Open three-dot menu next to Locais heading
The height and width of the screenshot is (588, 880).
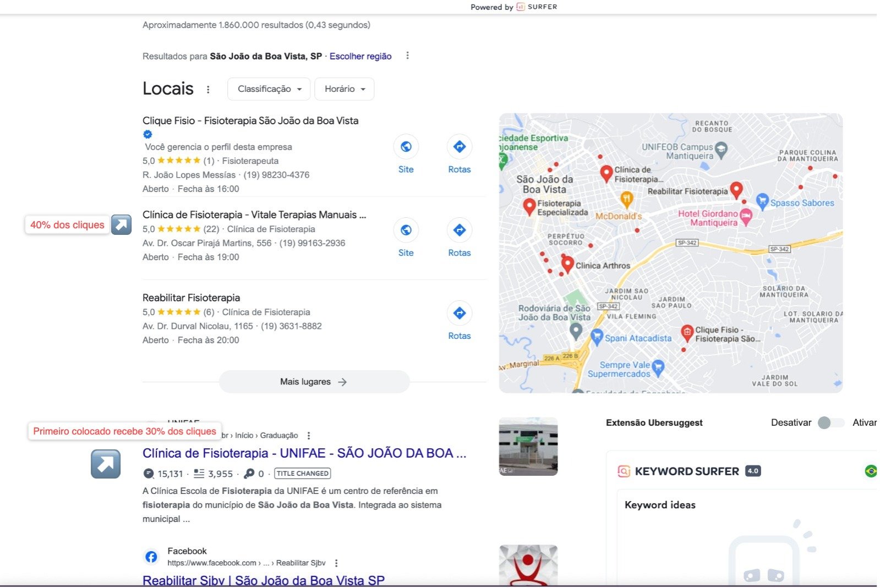[x=208, y=89]
